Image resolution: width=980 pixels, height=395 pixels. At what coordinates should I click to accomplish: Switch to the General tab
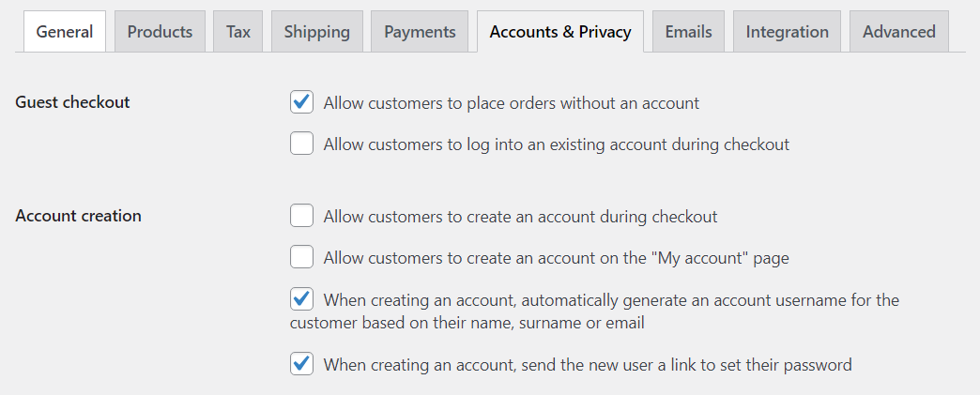point(64,32)
